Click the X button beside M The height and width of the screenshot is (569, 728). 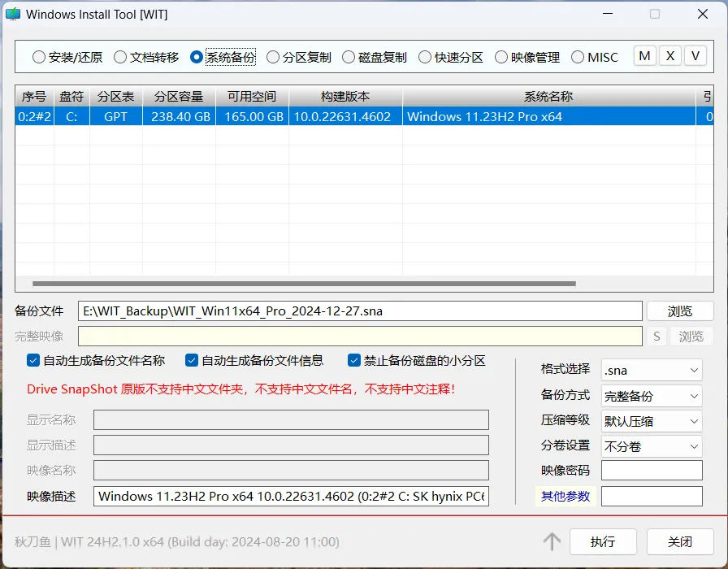670,56
